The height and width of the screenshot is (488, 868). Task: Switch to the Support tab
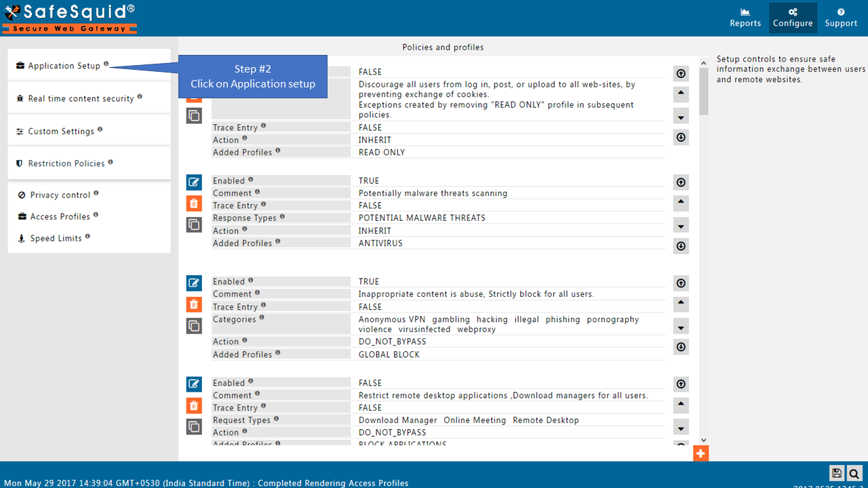(841, 18)
